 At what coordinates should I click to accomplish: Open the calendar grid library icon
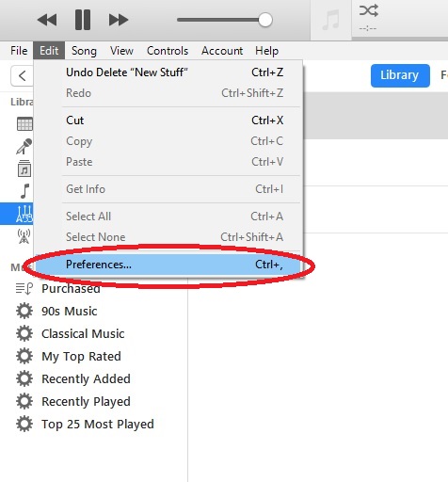point(24,124)
